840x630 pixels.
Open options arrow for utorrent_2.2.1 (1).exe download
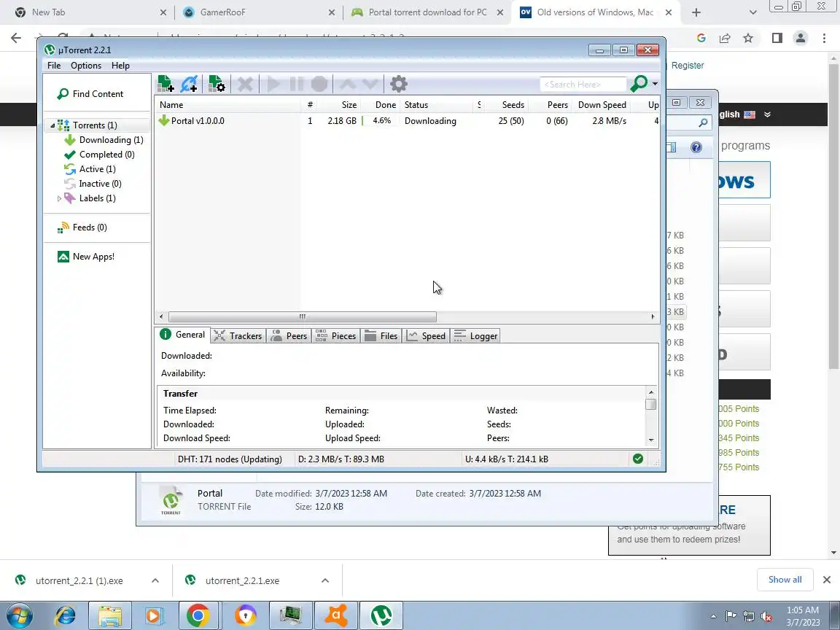coord(155,580)
